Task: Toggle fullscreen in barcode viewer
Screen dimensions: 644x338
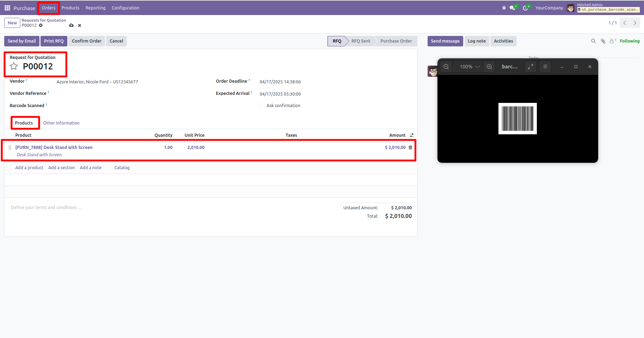Action: 531,67
